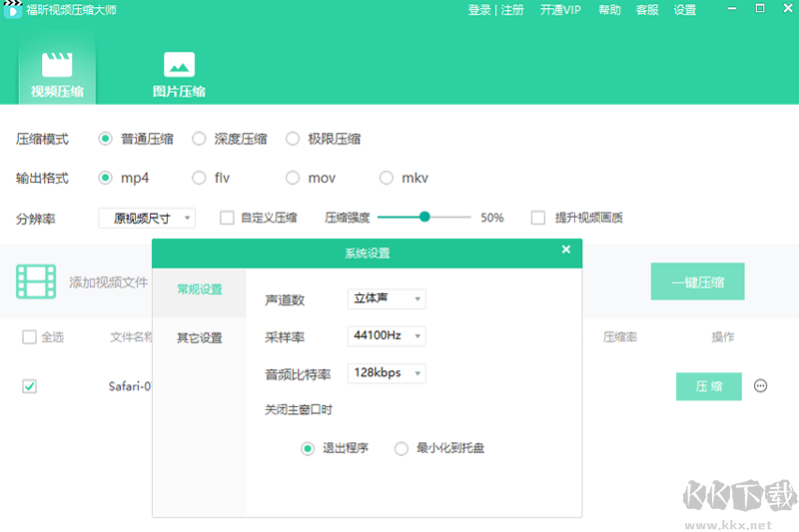This screenshot has height=532, width=799.
Task: Switch to the other settings tab
Action: pos(199,338)
